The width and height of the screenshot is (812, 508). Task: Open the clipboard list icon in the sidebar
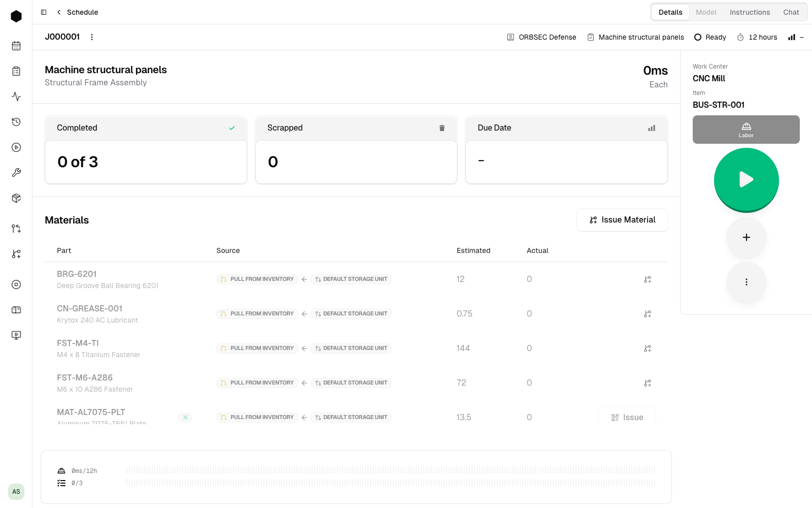click(16, 71)
